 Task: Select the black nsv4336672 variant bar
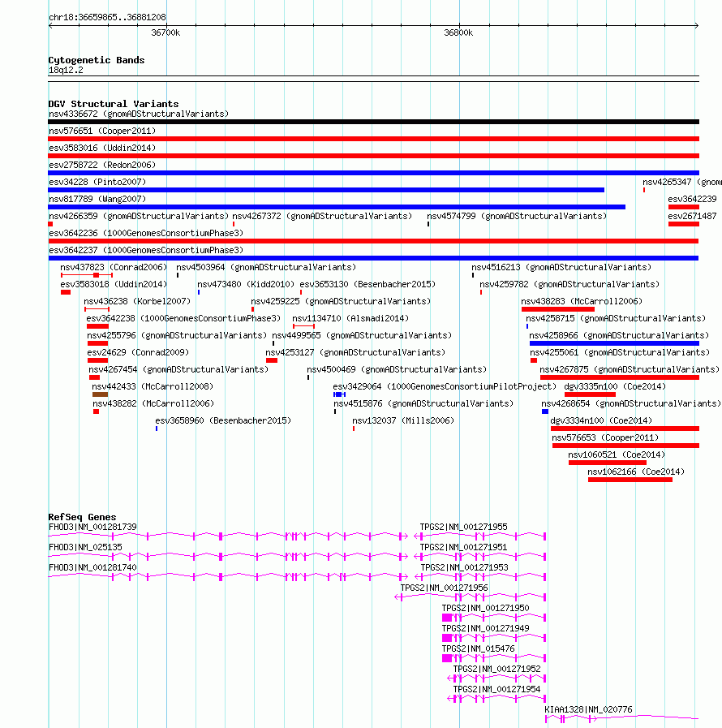pos(373,122)
